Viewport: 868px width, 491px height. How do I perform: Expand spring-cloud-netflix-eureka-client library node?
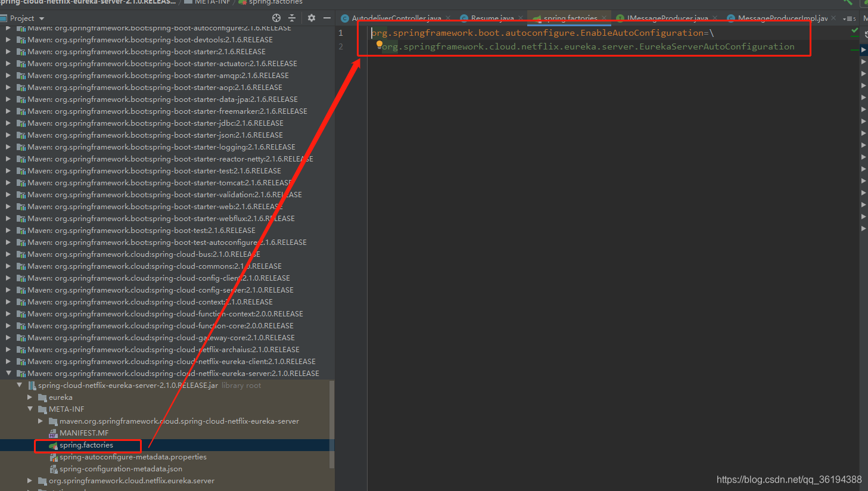tap(8, 362)
